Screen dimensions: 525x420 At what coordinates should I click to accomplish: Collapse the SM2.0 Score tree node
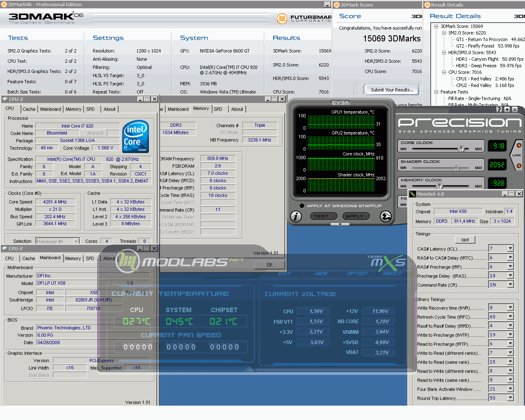click(444, 33)
